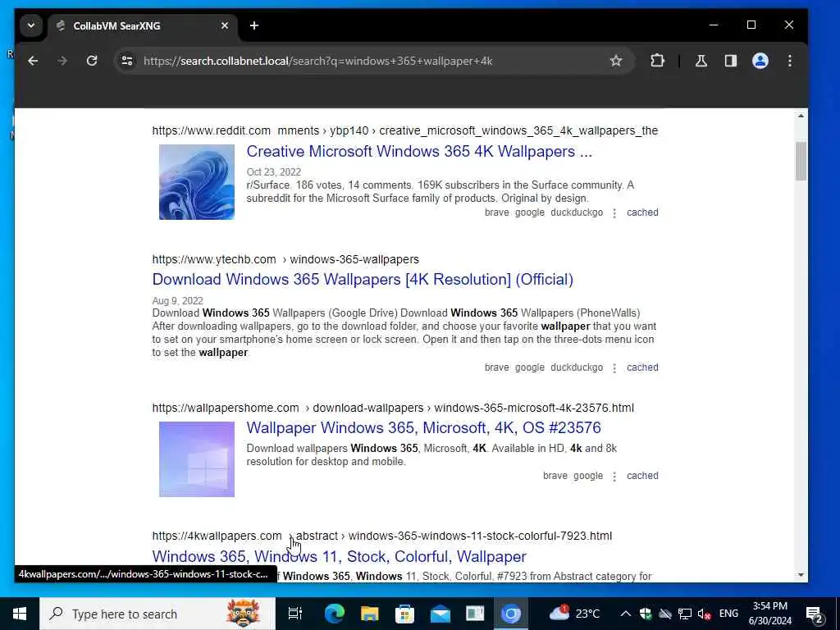This screenshot has width=840, height=630.
Task: Click the https://www.reddit.com URL text
Action: [x=211, y=130]
